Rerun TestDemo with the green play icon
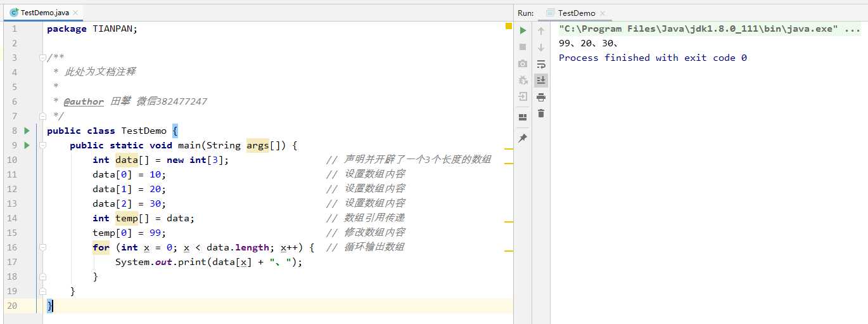 point(523,30)
